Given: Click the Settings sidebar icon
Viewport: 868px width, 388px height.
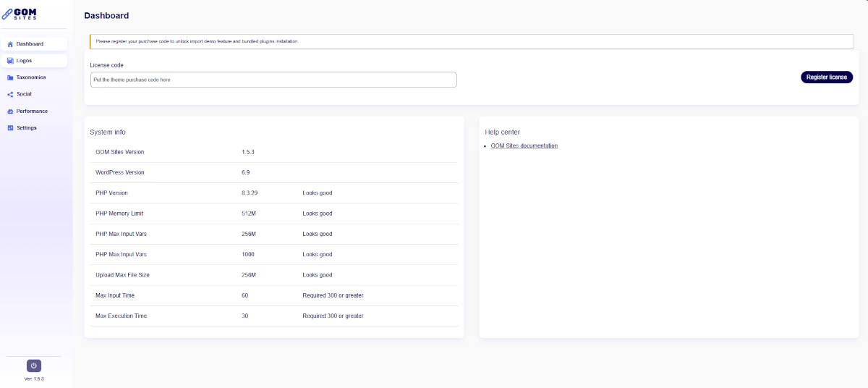Looking at the screenshot, I should pos(10,128).
